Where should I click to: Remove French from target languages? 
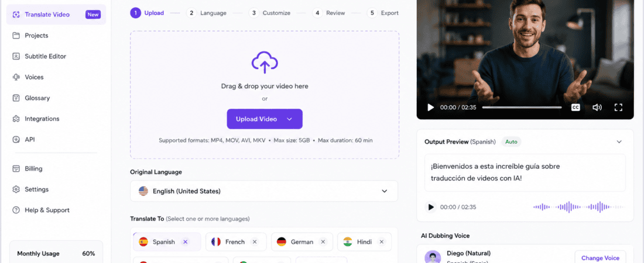pyautogui.click(x=255, y=242)
